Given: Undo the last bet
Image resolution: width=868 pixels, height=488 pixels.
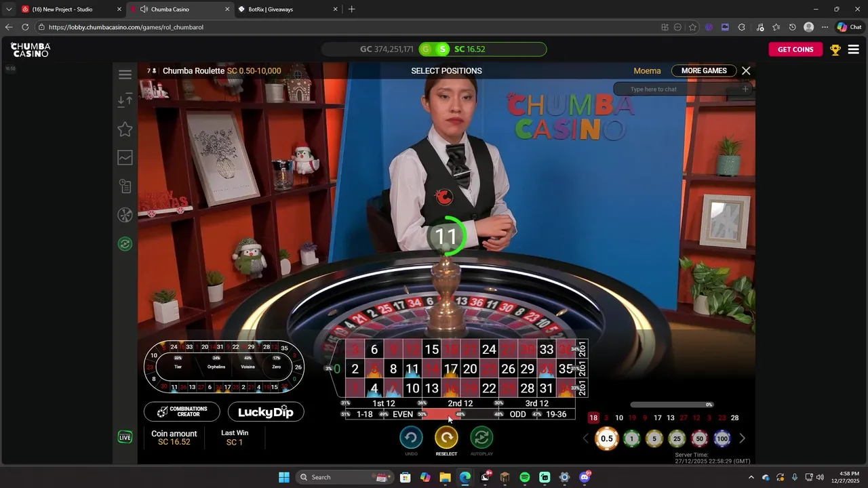Looking at the screenshot, I should coord(411,438).
